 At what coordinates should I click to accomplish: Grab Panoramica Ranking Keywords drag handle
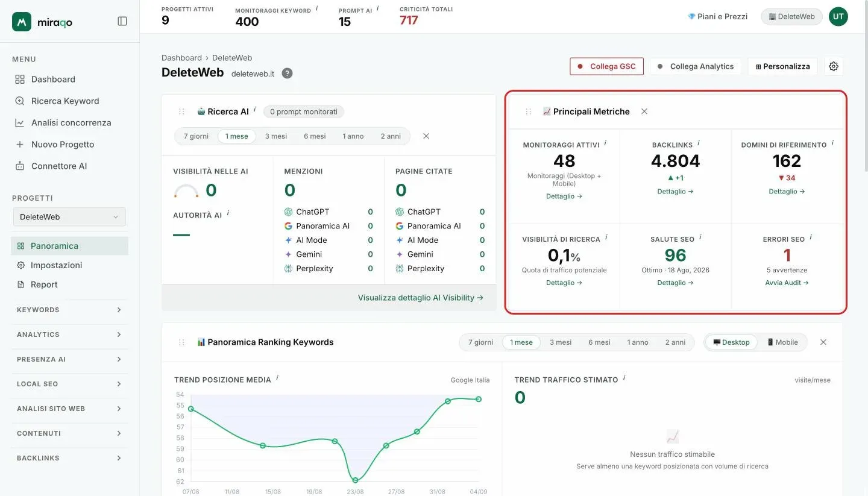point(181,342)
